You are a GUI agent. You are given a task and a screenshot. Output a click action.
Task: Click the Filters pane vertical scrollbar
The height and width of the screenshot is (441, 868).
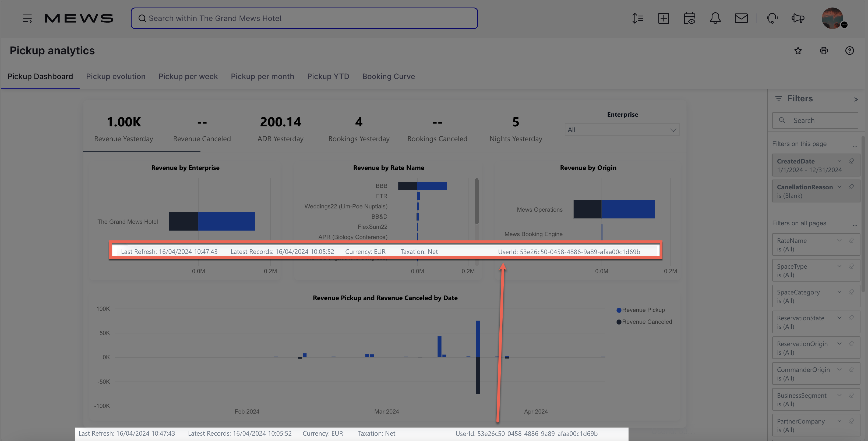(863, 214)
